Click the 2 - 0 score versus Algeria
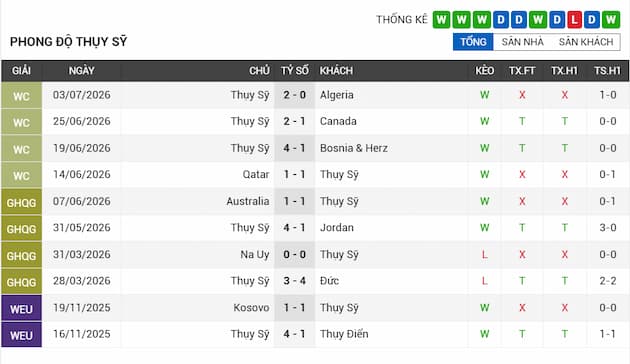630x364 pixels. (x=295, y=95)
